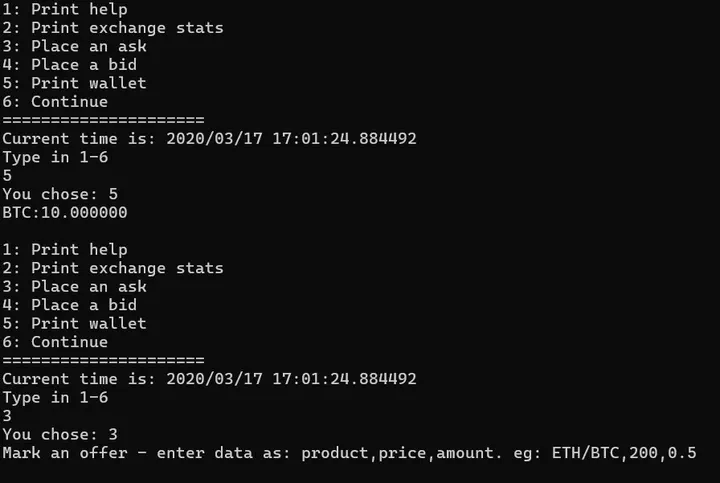Select '1: Print help' in the lower menu

pyautogui.click(x=65, y=249)
